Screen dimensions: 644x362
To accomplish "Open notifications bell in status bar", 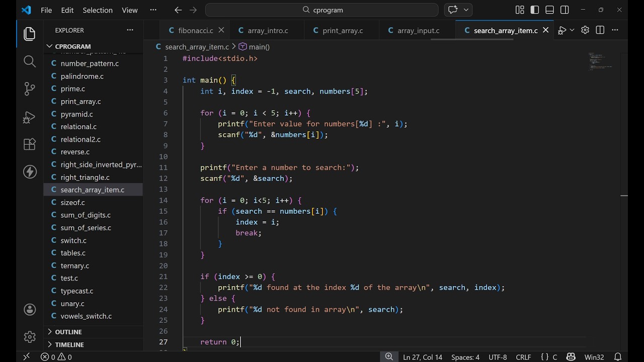I will [x=618, y=357].
